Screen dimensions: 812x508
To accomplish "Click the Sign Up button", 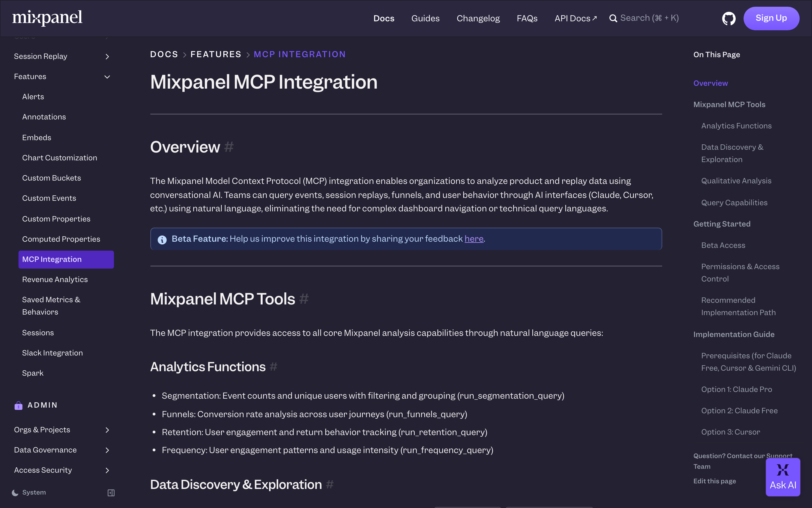I will click(771, 19).
